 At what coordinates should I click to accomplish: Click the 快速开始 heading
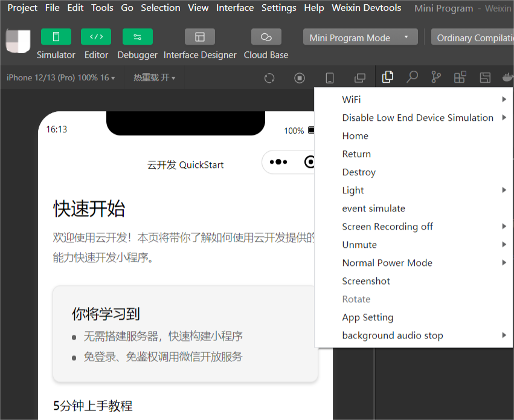tap(89, 208)
